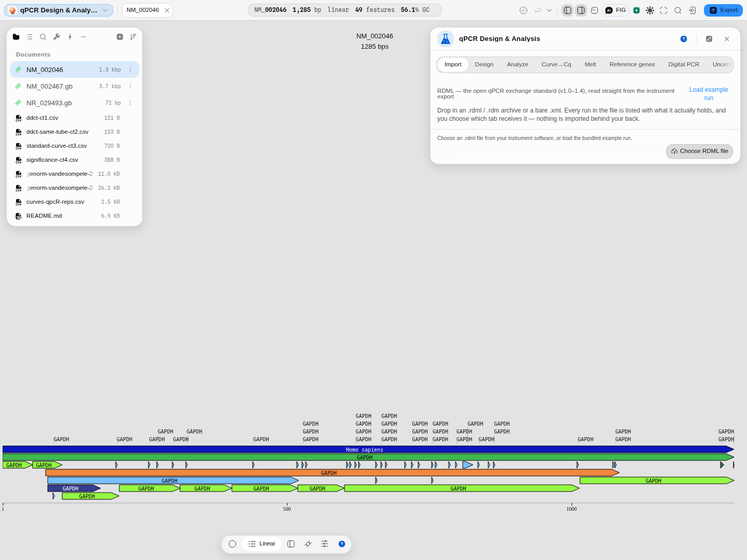Switch to the Analyze tab
This screenshot has width=747, height=560.
pos(517,64)
